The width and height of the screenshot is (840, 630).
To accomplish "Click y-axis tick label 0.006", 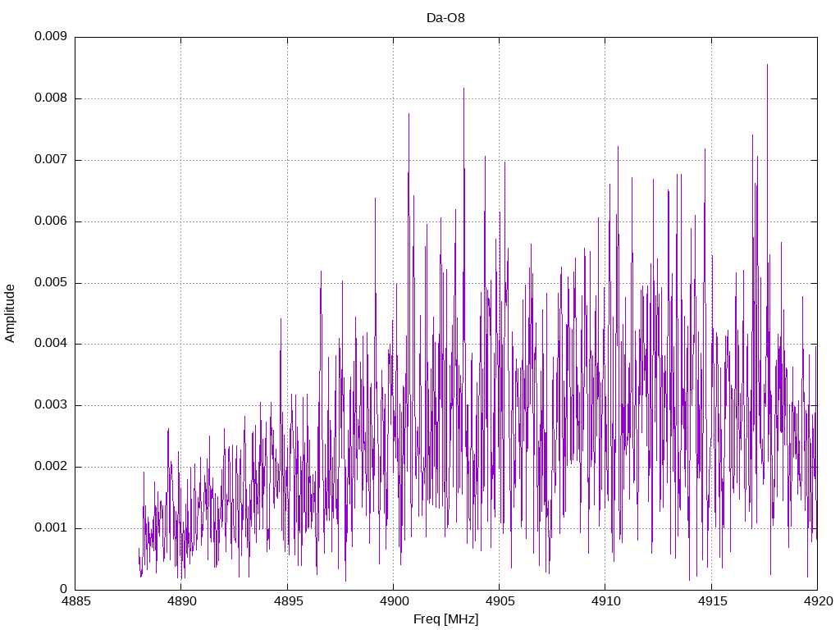I will pyautogui.click(x=51, y=221).
